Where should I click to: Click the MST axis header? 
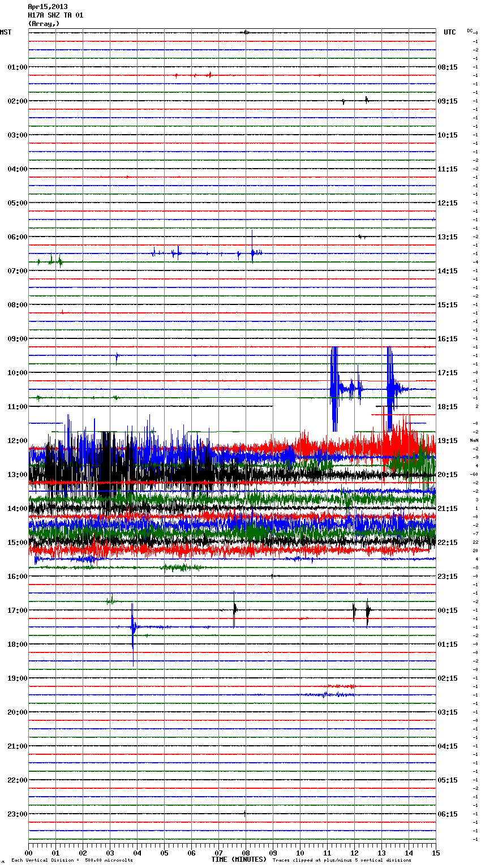coord(6,32)
